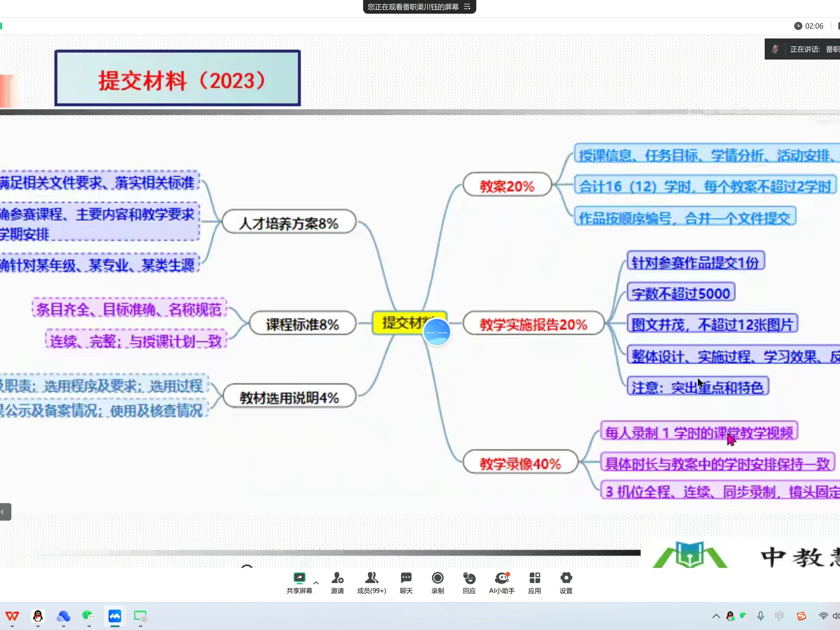Click the microphone tray icon
This screenshot has width=840, height=630.
760,616
